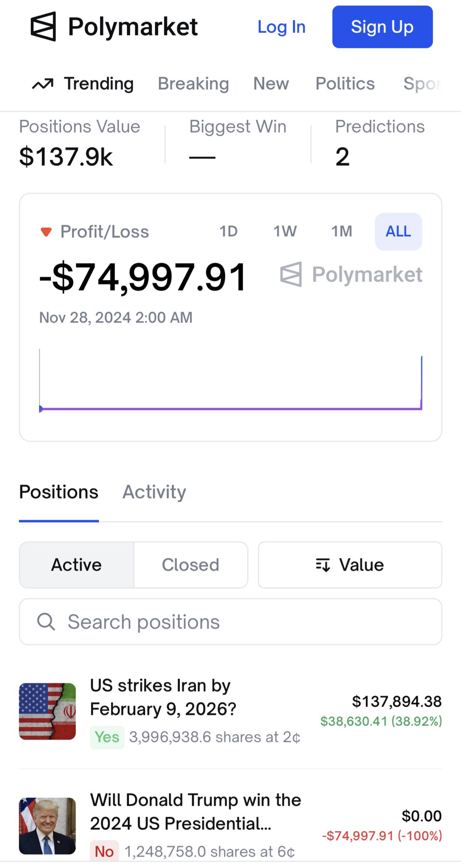Select the 1W profit/loss timeframe
The height and width of the screenshot is (868, 461).
pos(285,231)
